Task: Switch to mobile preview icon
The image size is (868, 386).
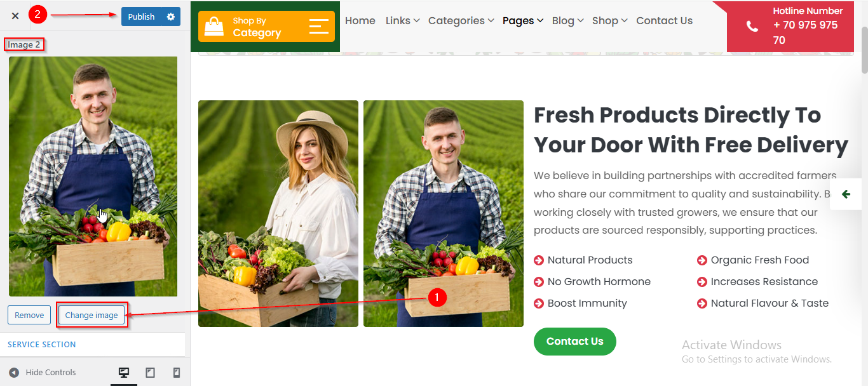Action: tap(177, 373)
